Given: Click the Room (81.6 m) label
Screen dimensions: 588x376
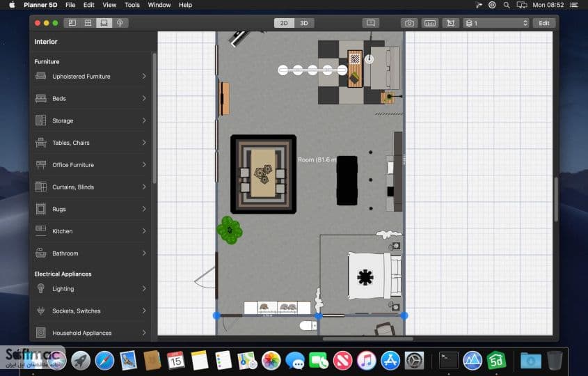Looking at the screenshot, I should pyautogui.click(x=317, y=160).
